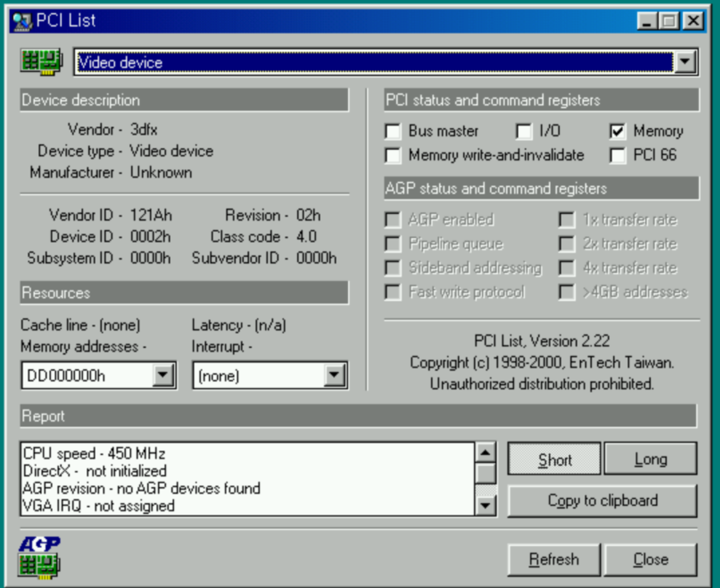
Task: Maximize the PCI List window
Action: pos(669,21)
